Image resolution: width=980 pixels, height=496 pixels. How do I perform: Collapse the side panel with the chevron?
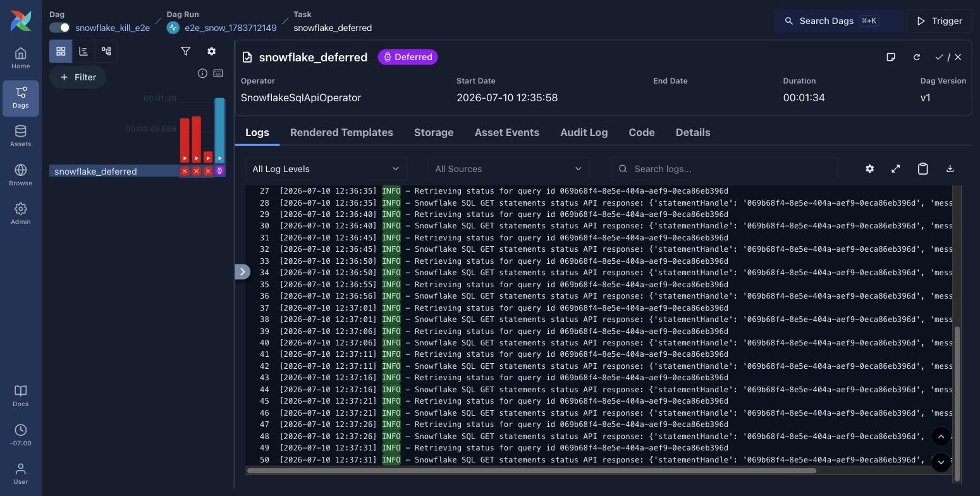tap(243, 272)
